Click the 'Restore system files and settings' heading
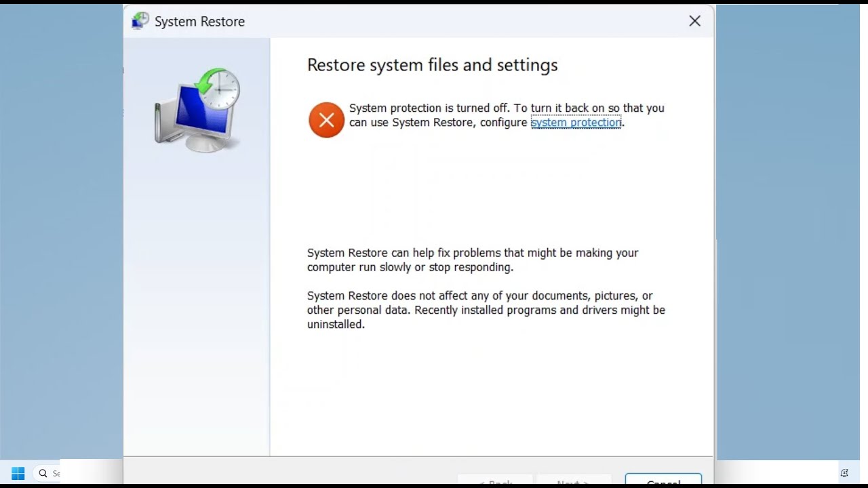Screen dimensions: 868x488 point(433,65)
